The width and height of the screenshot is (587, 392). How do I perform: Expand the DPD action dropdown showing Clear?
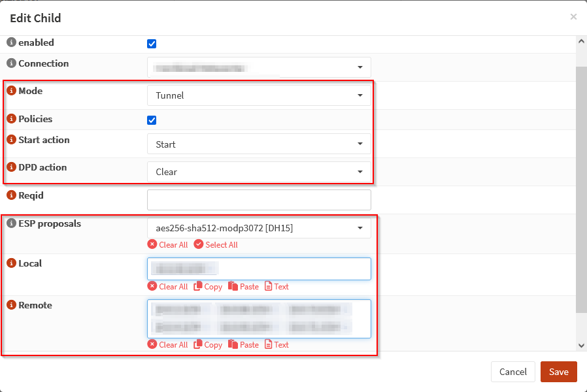coord(259,172)
